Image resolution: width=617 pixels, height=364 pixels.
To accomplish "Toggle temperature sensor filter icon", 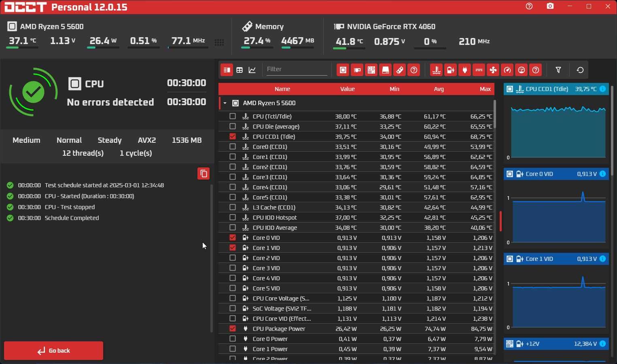I will [x=437, y=70].
